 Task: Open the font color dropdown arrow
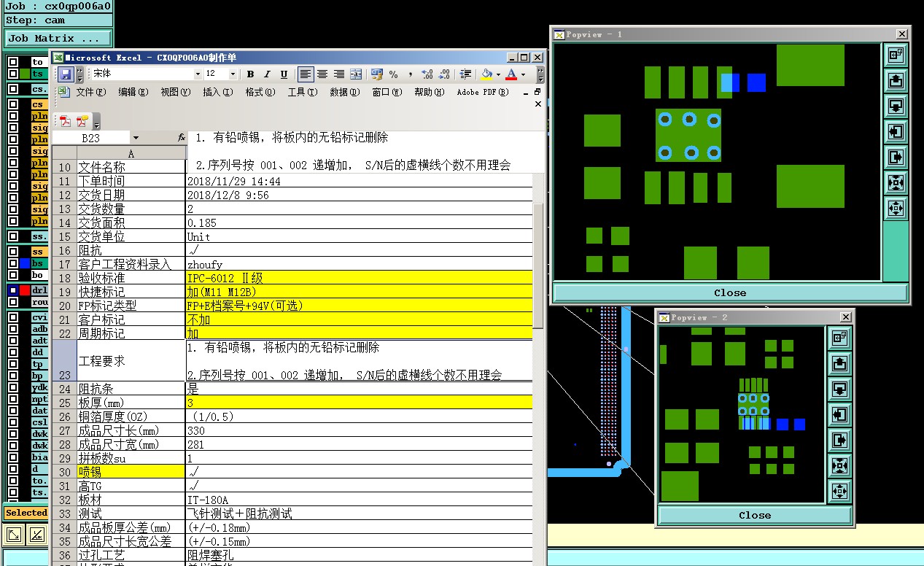(523, 74)
